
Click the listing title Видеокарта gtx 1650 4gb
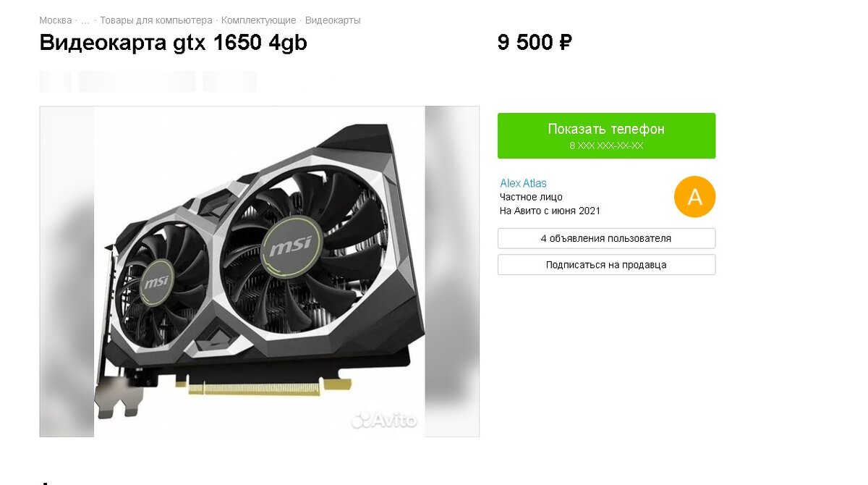tap(174, 43)
